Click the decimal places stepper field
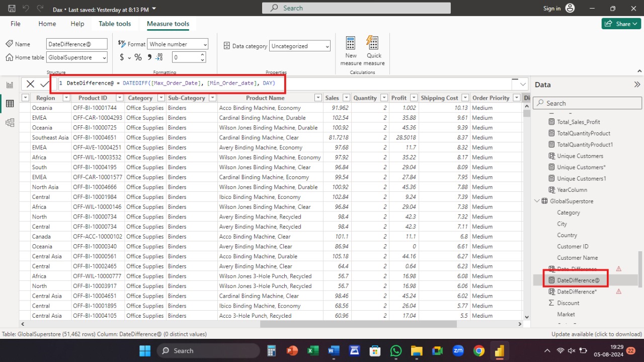The width and height of the screenshot is (644, 362). coord(189,57)
